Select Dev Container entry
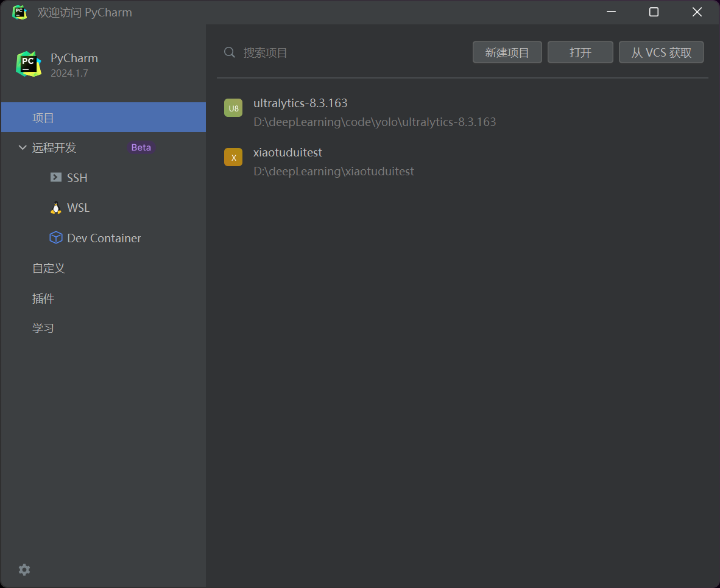The width and height of the screenshot is (720, 588). [104, 238]
